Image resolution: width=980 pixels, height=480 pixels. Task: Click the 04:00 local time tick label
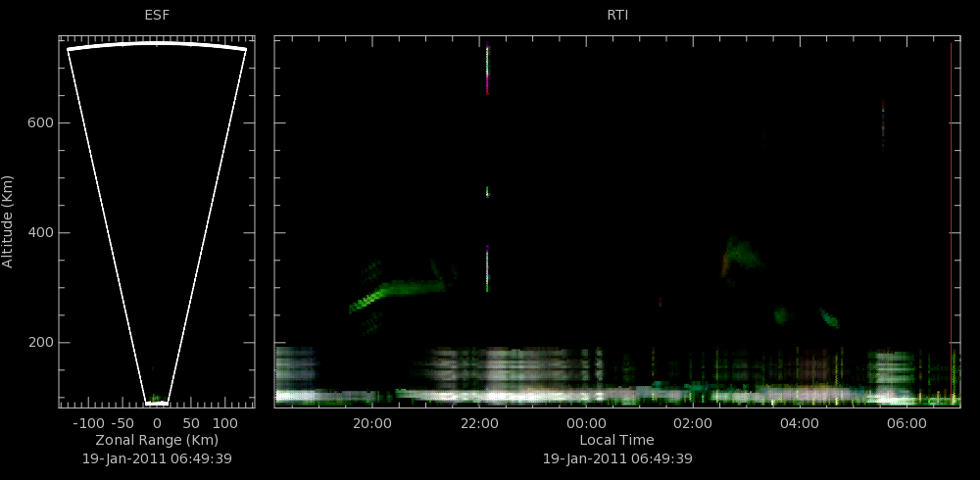pyautogui.click(x=800, y=423)
